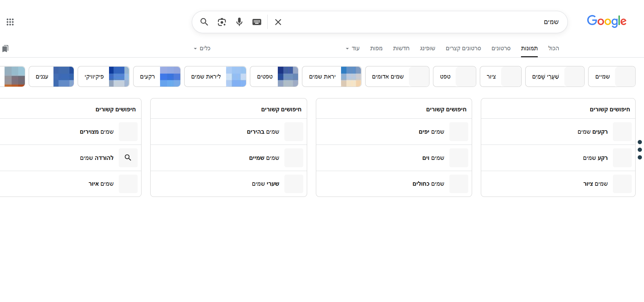Open related search שמים יפים

(x=394, y=132)
